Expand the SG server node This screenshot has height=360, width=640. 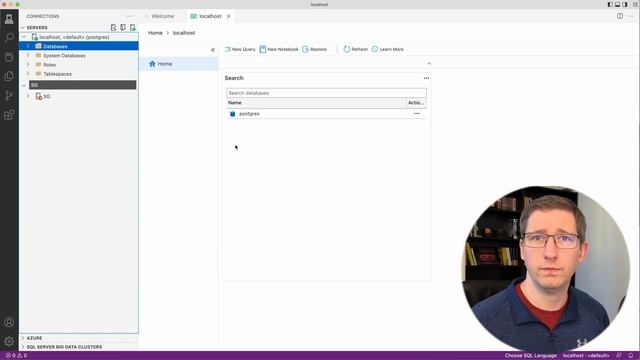click(x=28, y=97)
